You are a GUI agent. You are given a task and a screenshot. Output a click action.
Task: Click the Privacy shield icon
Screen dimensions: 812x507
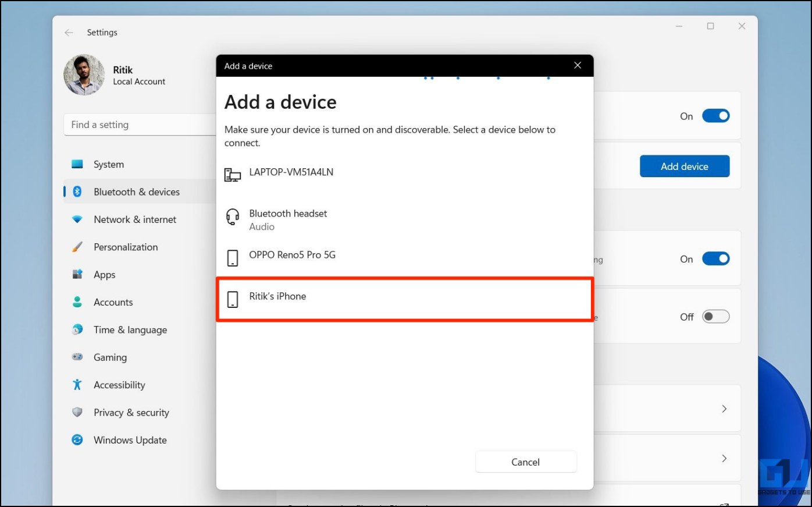tap(77, 412)
